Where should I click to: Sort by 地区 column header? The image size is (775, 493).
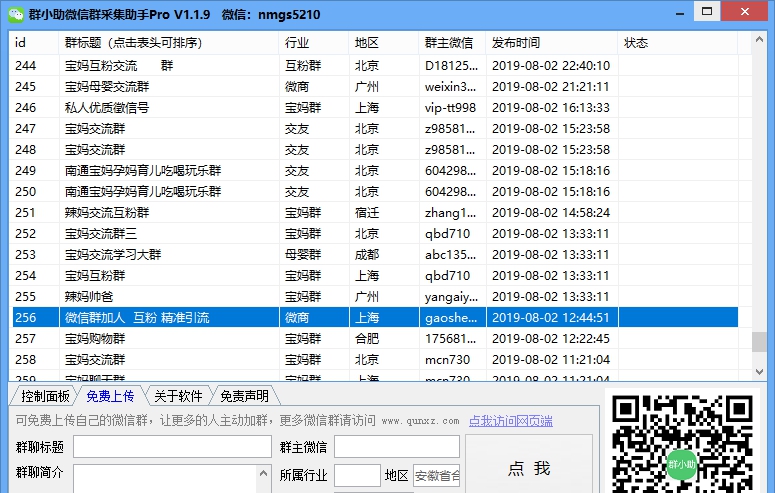click(x=384, y=43)
